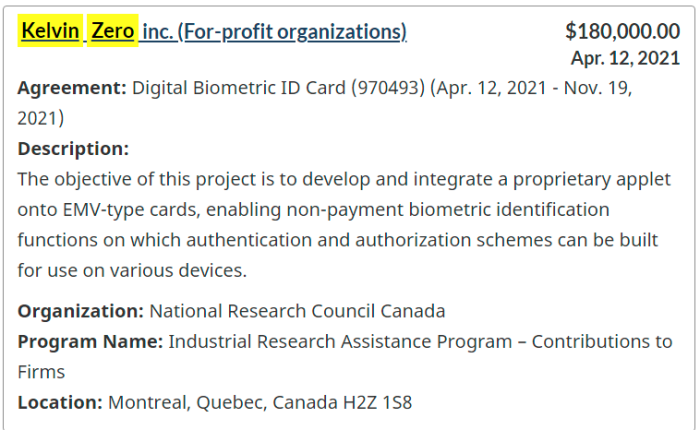The width and height of the screenshot is (700, 430).
Task: Click Industrial Research Assistance Program text
Action: point(340,342)
